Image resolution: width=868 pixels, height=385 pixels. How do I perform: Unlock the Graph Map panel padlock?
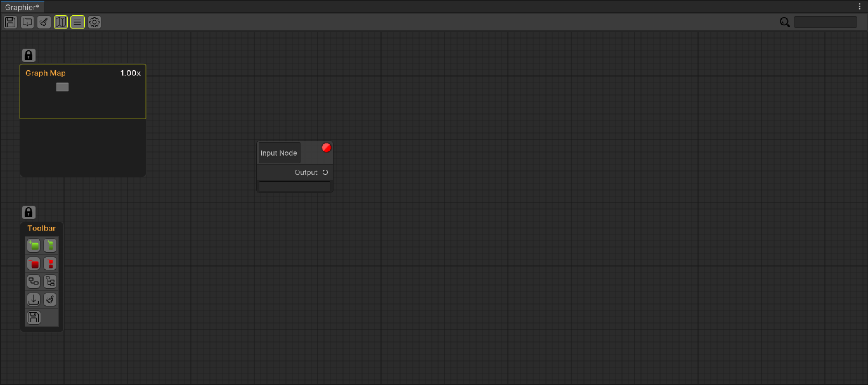(29, 55)
